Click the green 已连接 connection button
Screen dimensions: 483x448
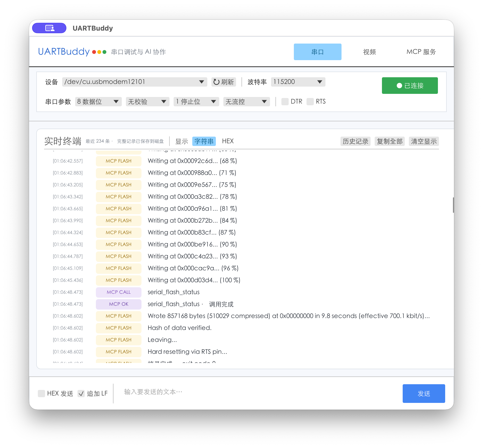click(x=410, y=86)
